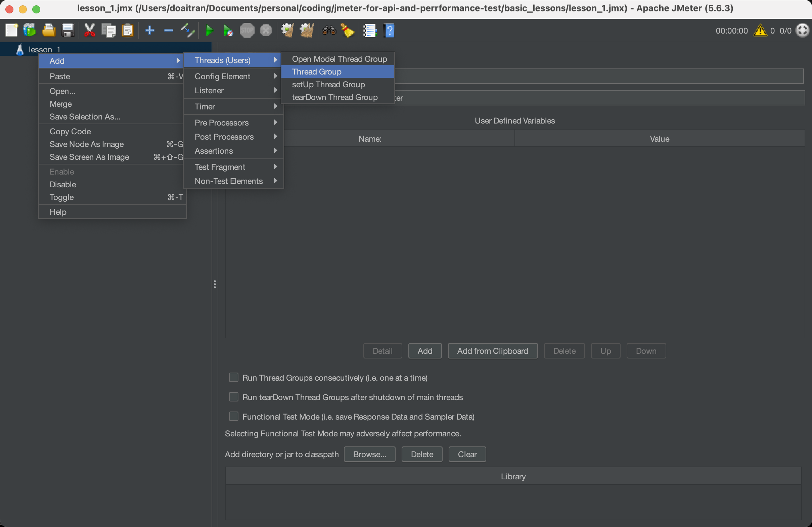Select Disable in context menu

tap(112, 184)
